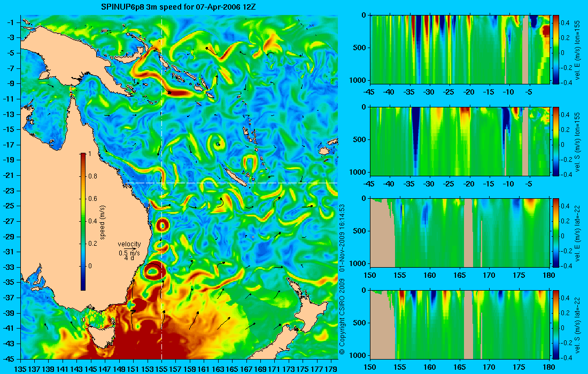This screenshot has width=588, height=374.
Task: Click depth tick '500' on top-right panel
Action: [360, 48]
